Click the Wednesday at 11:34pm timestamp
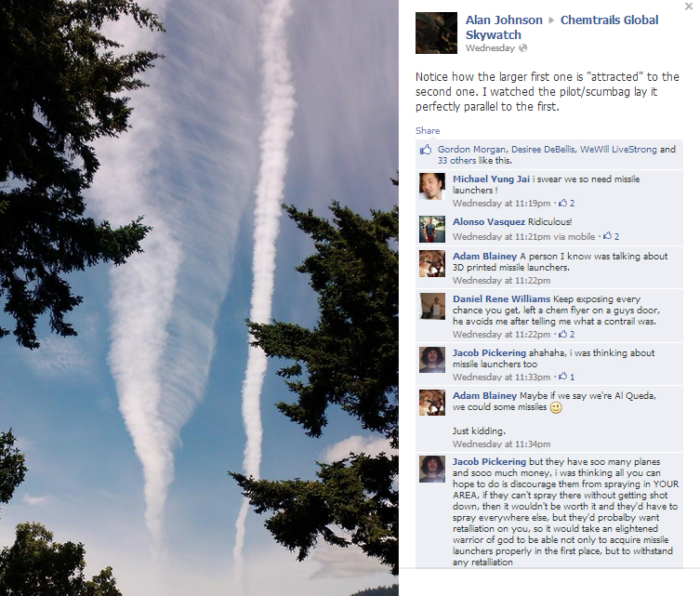This screenshot has height=596, width=700. click(501, 444)
